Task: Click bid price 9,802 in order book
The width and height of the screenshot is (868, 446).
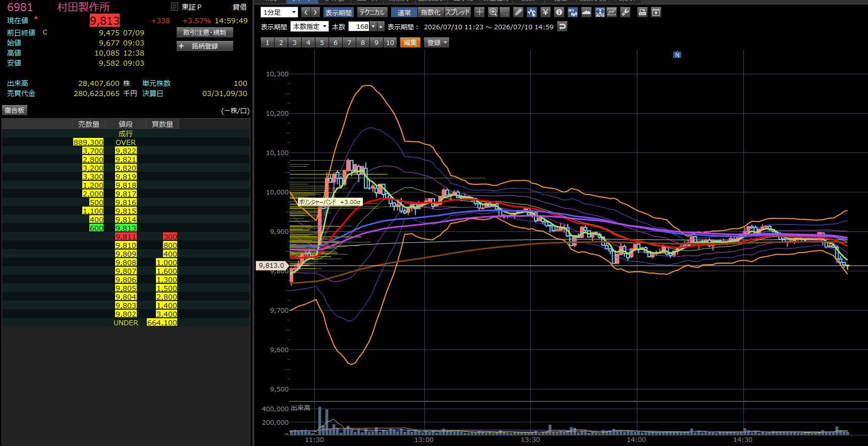Action: point(126,314)
